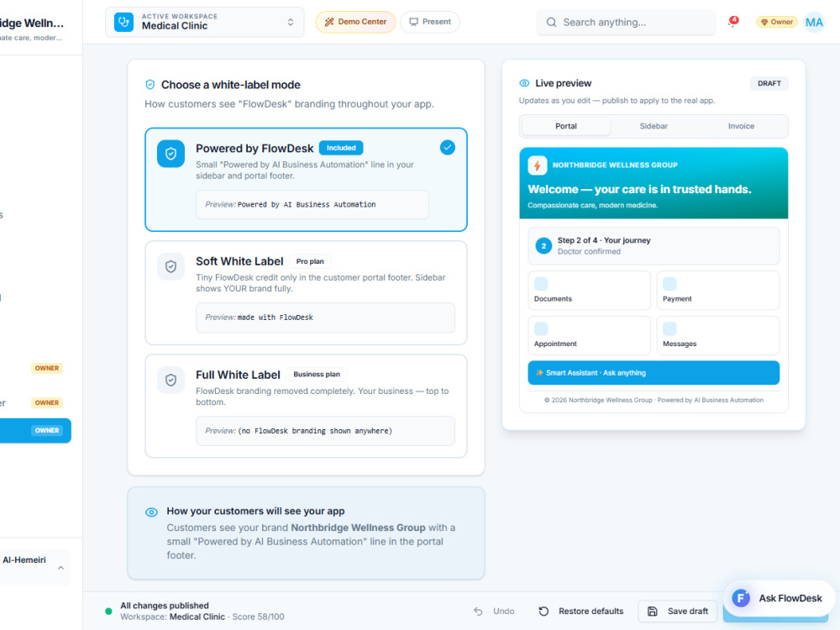
Task: Click the green published status dot
Action: (108, 612)
